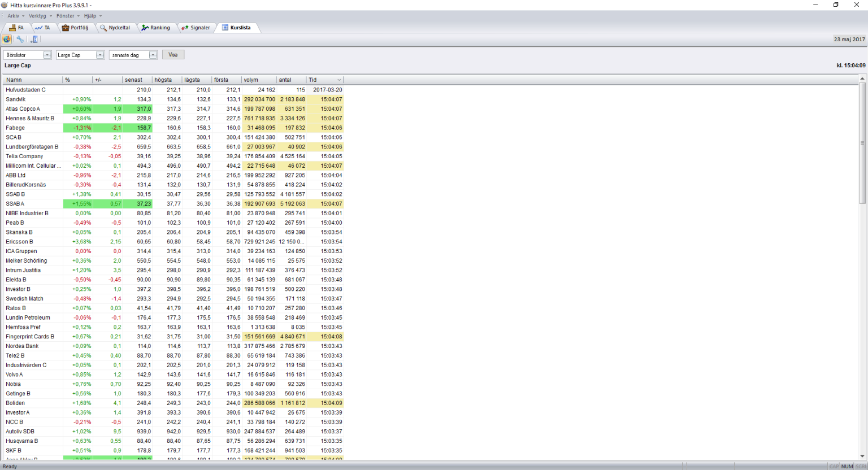Open the Large Cap list dropdown
This screenshot has width=868, height=470.
point(100,55)
